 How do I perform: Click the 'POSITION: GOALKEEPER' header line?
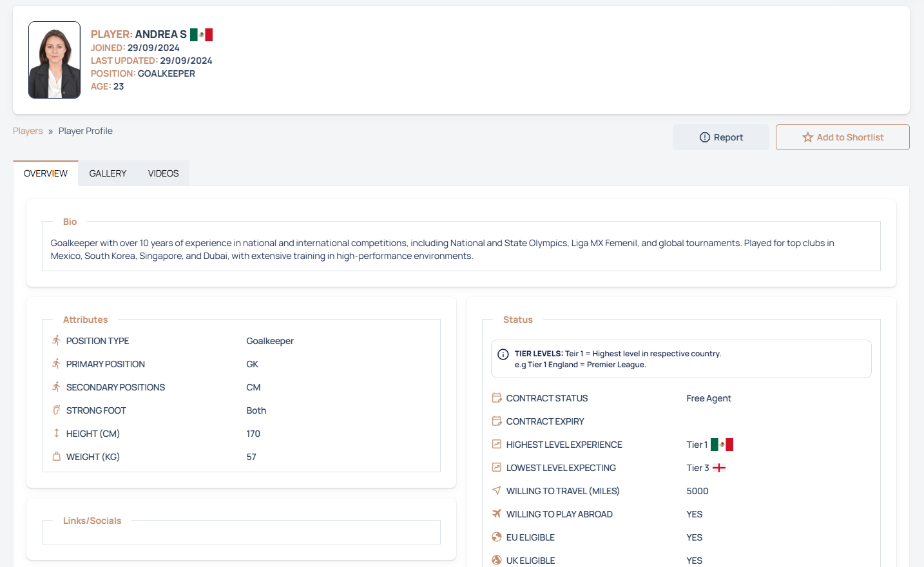(x=143, y=73)
